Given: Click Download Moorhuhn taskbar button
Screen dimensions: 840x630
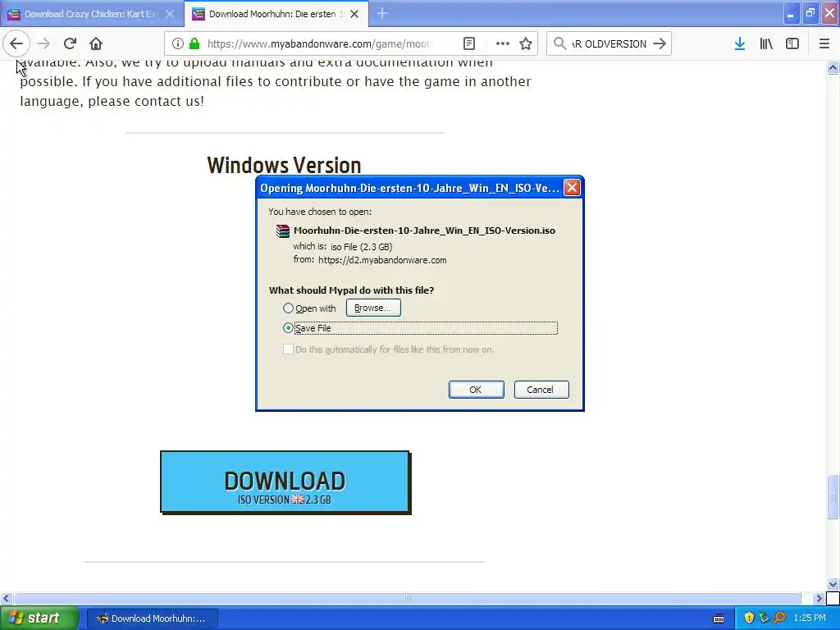Looking at the screenshot, I should point(152,619).
